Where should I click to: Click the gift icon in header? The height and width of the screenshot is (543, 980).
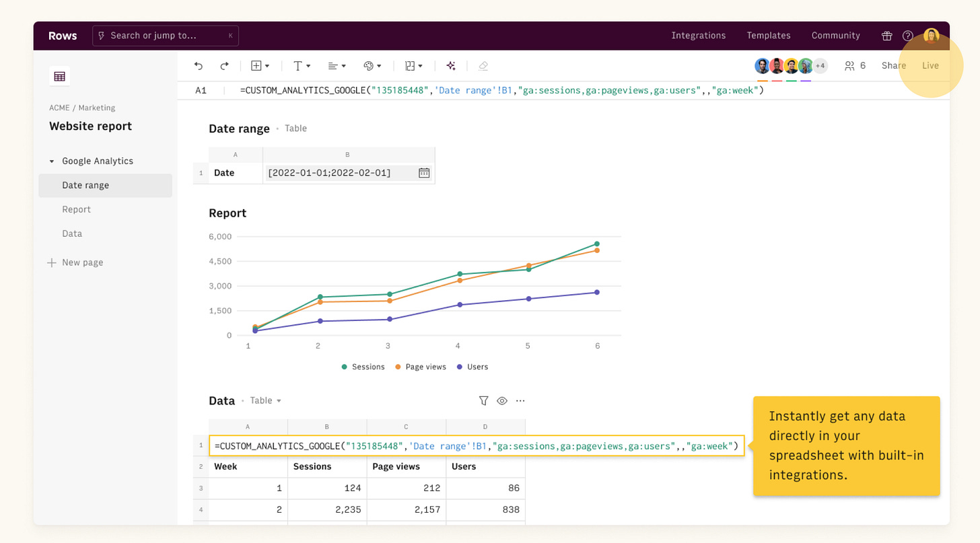pos(886,36)
